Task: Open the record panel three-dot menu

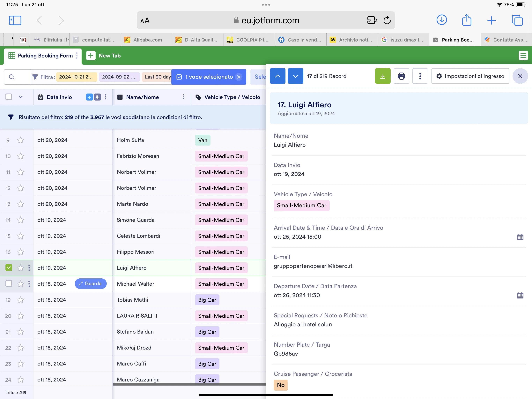Action: [x=420, y=76]
